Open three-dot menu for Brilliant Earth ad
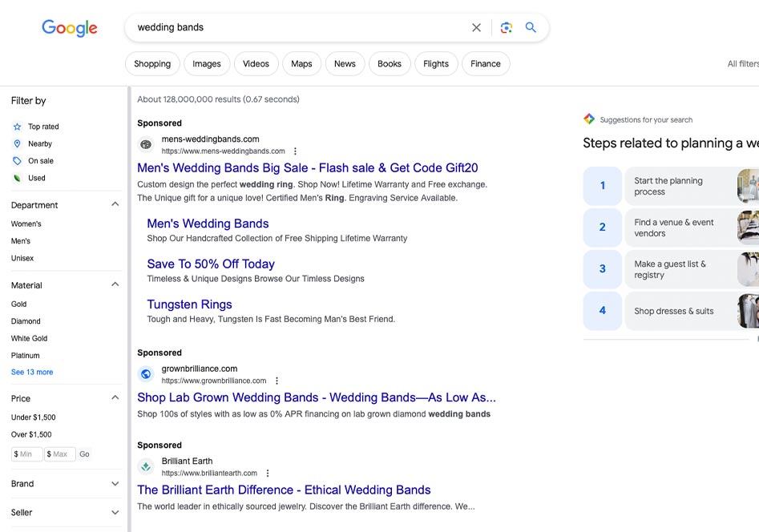The height and width of the screenshot is (532, 759). pos(268,474)
